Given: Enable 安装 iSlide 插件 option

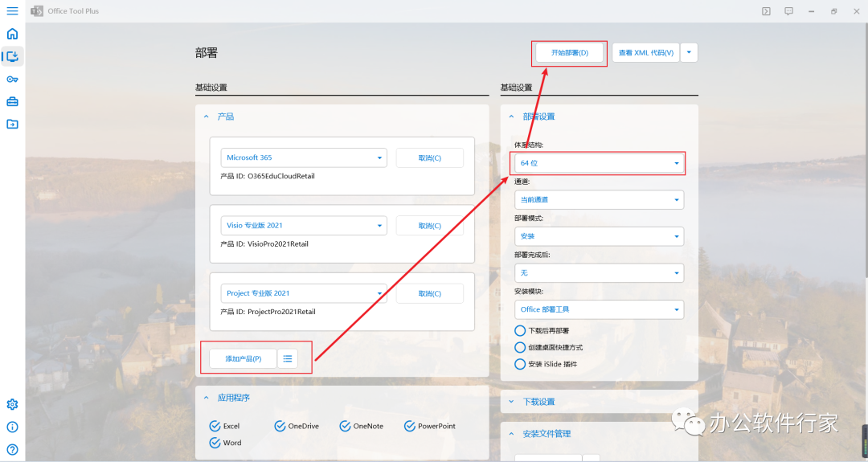Looking at the screenshot, I should click(520, 364).
